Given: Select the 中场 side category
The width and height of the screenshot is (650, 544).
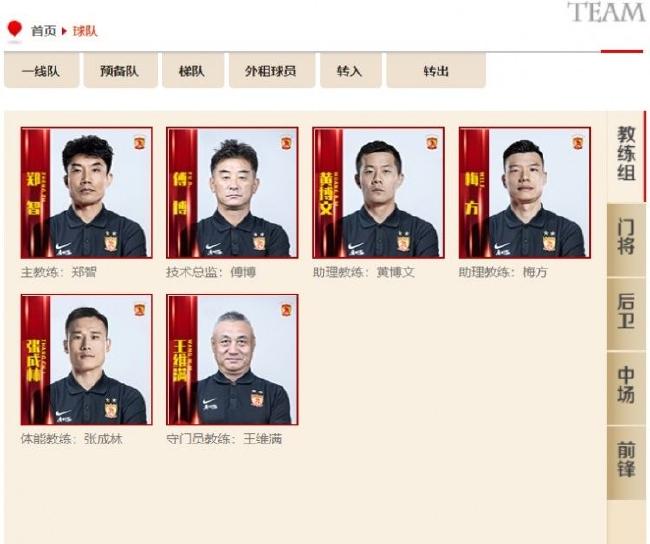Looking at the screenshot, I should [626, 388].
